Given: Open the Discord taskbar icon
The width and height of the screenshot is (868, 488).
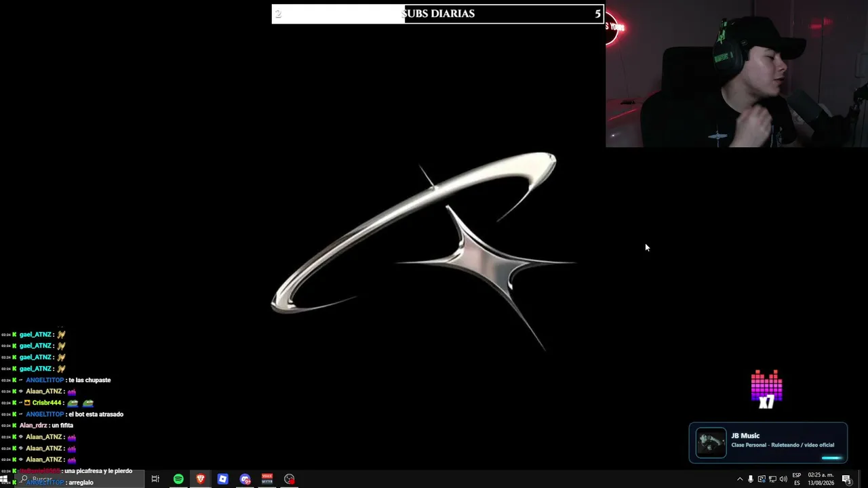Looking at the screenshot, I should click(x=245, y=479).
